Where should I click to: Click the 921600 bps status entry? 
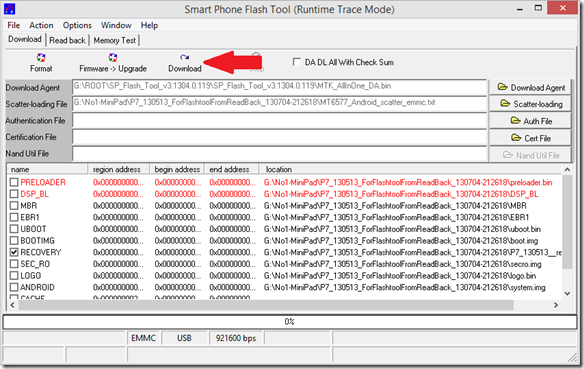236,338
